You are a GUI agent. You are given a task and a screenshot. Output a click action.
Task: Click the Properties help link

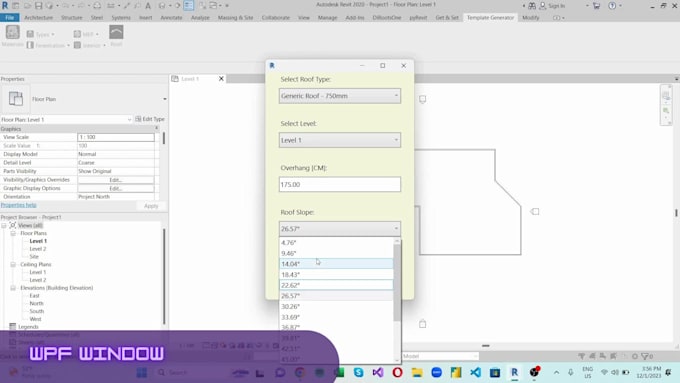pyautogui.click(x=19, y=205)
